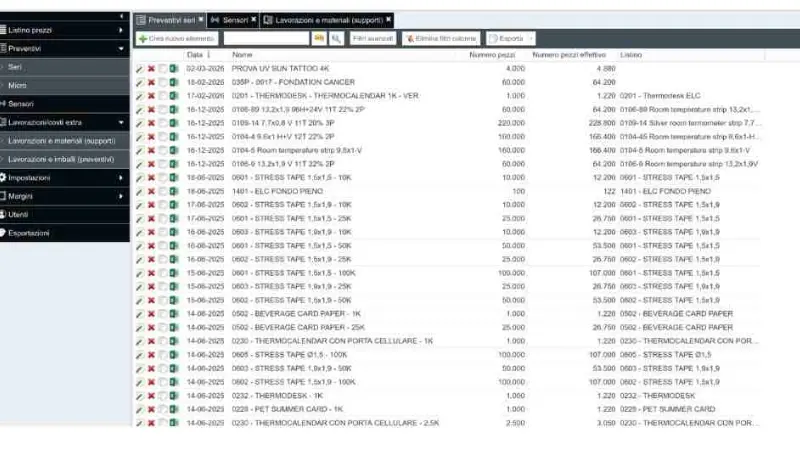Close the Lavorazioni e materiali (supporti) tab
Image resolution: width=800 pixels, height=450 pixels.
pos(389,19)
